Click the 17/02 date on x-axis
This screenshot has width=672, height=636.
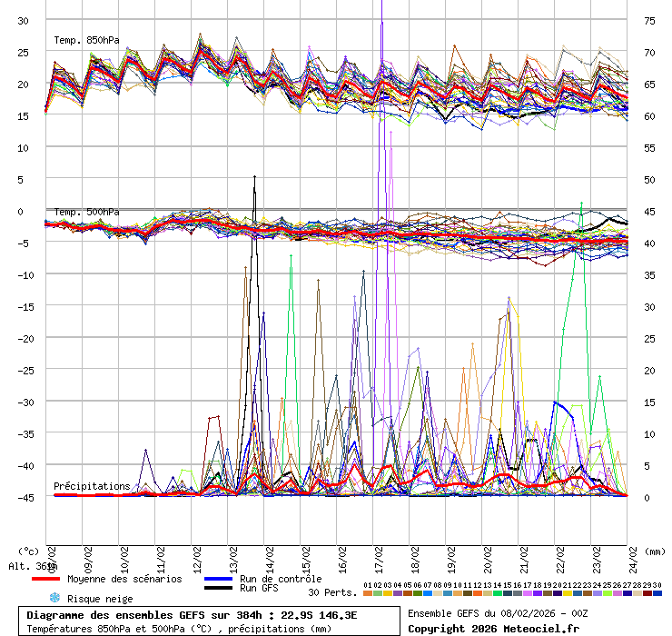point(379,555)
